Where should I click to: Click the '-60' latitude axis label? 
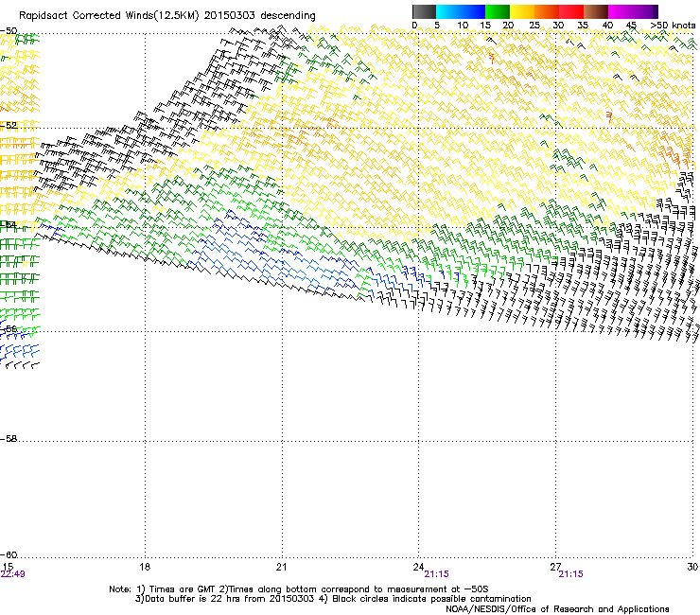tap(9, 555)
